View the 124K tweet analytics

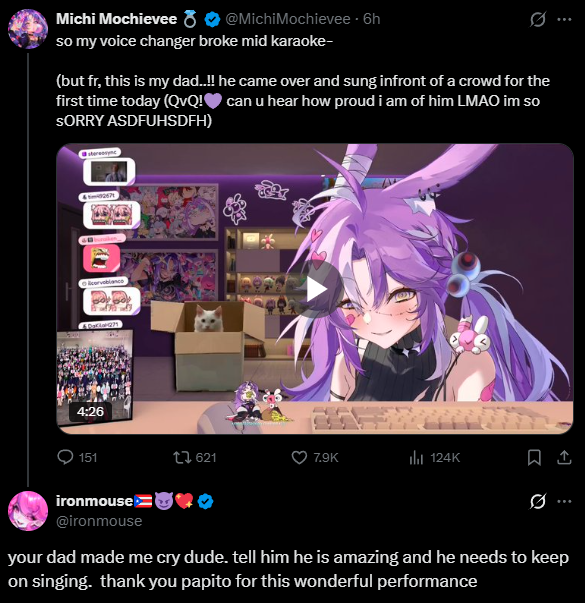click(x=434, y=457)
